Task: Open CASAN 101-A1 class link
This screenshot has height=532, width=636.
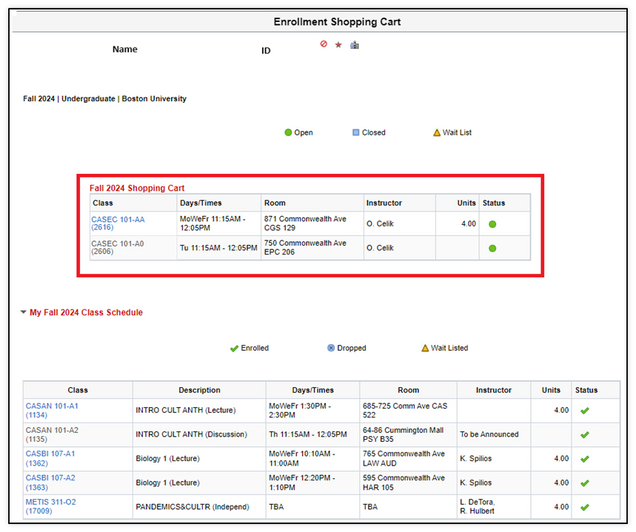Action: tap(52, 410)
